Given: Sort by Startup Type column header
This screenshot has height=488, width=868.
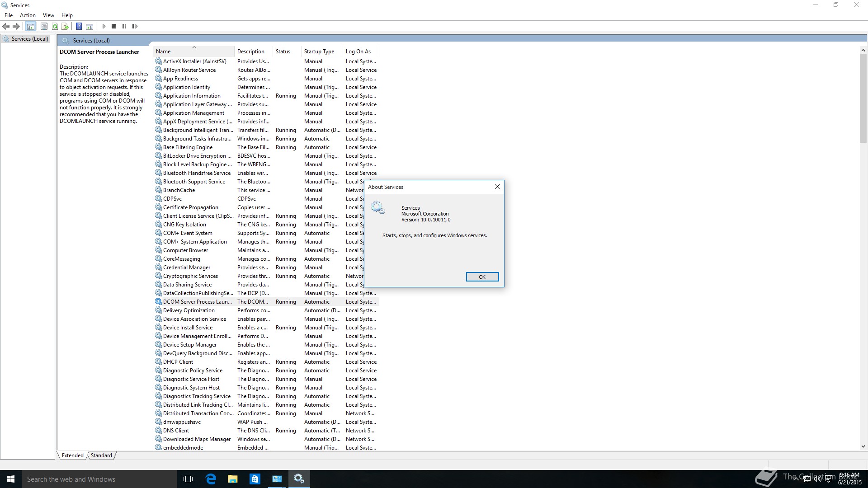Looking at the screenshot, I should (x=322, y=52).
